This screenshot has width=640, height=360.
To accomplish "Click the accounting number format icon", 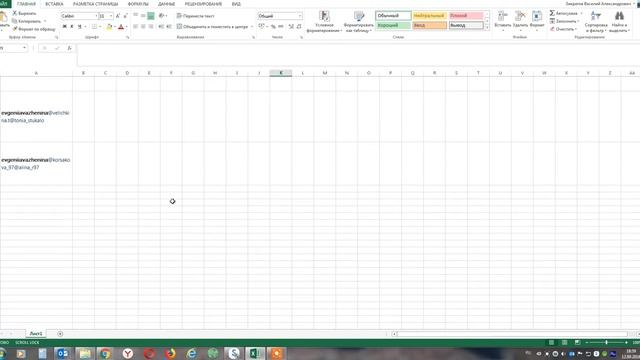I will pos(262,27).
